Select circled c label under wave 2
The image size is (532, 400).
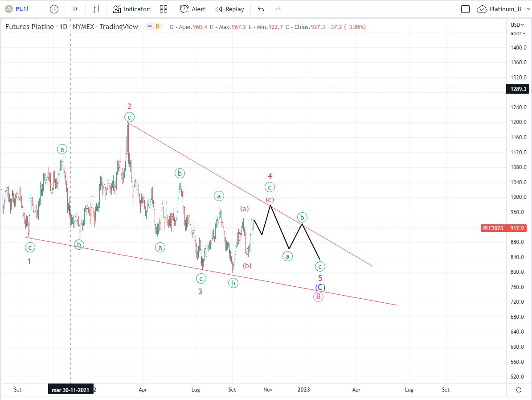[x=129, y=117]
